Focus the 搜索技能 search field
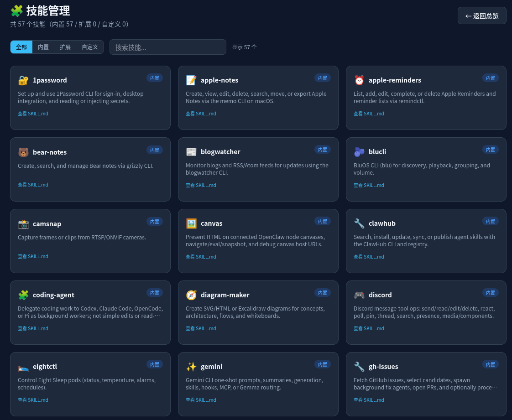 coord(168,47)
